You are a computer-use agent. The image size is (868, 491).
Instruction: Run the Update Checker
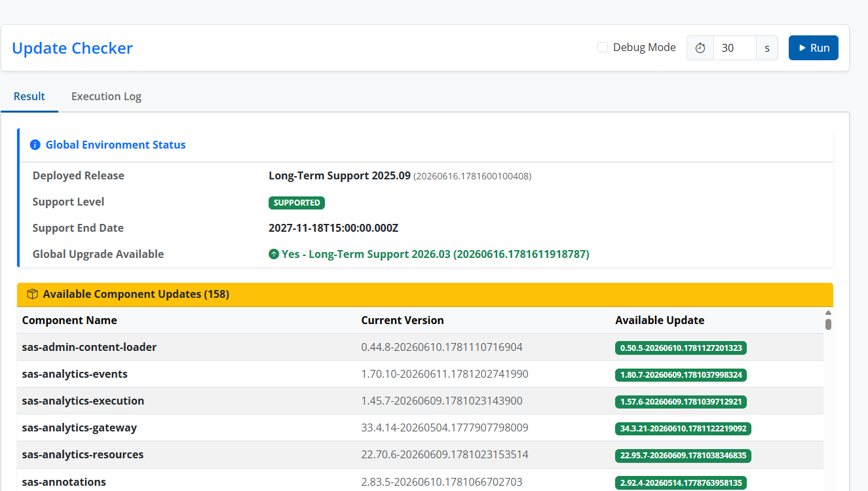coord(814,48)
